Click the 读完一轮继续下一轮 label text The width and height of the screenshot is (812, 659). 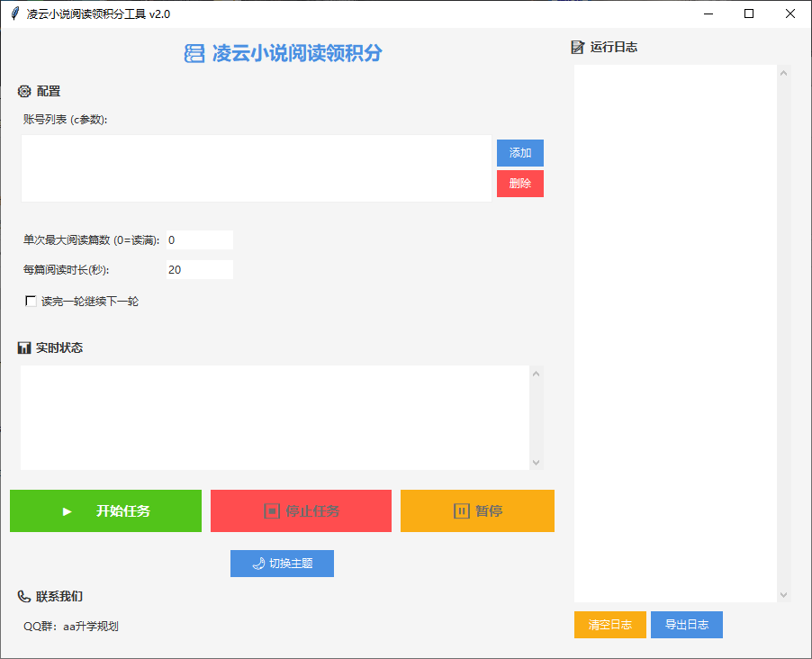click(90, 302)
